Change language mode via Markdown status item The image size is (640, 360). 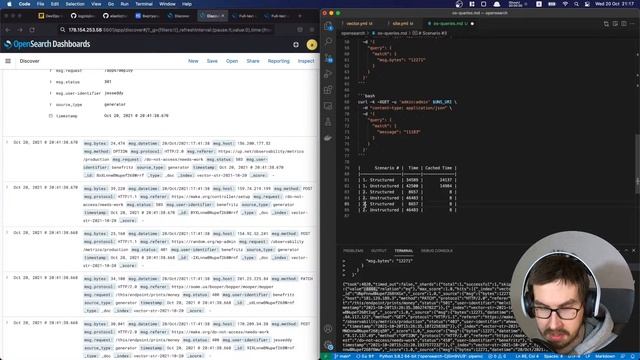(605, 356)
